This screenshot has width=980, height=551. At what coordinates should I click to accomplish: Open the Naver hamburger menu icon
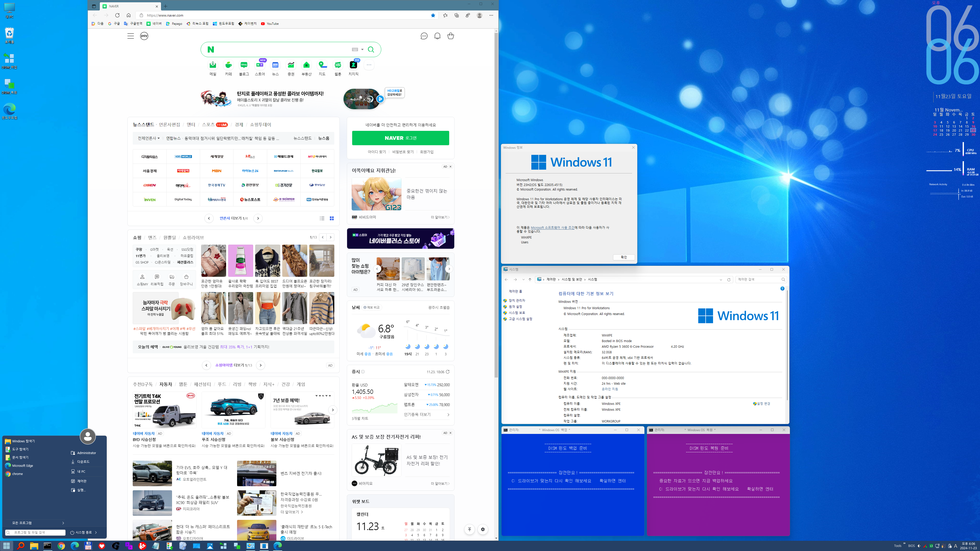click(130, 36)
